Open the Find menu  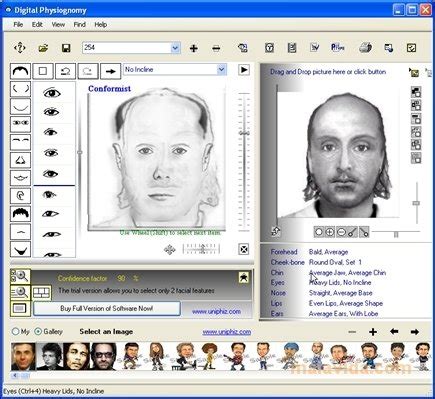point(79,25)
